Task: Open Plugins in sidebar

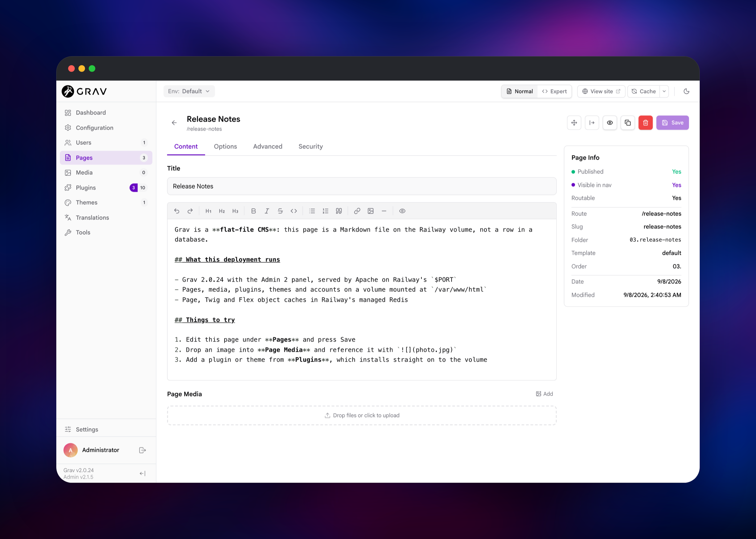Action: click(x=106, y=188)
